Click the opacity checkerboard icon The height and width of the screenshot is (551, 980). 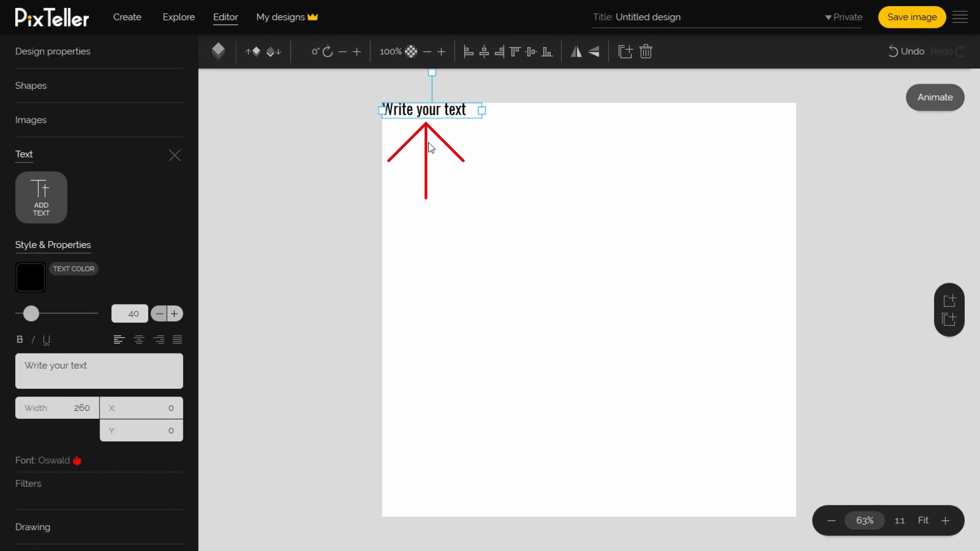pos(411,52)
